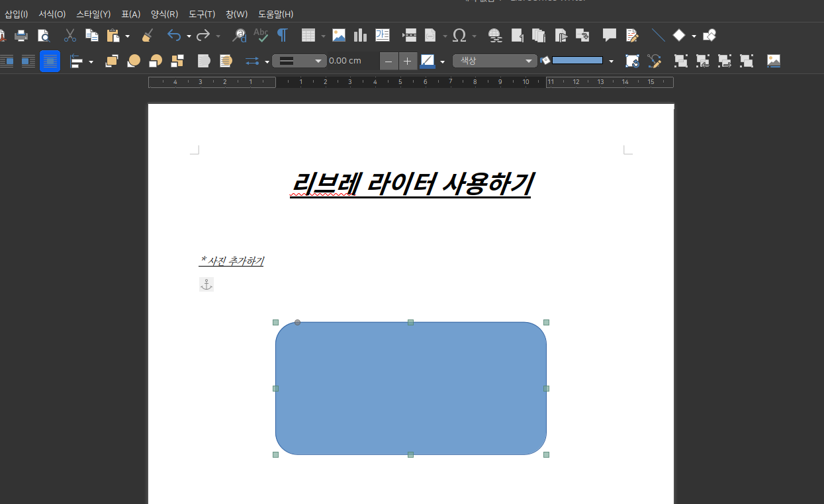Click the Clone Formatting paintbrush icon
The width and height of the screenshot is (824, 504).
pos(148,36)
